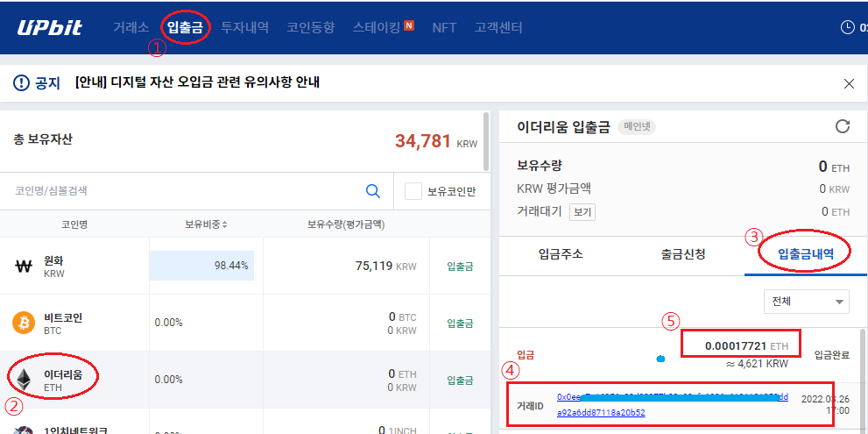Click the 보유수량(평가금액) column header
This screenshot has height=434, width=868.
(x=347, y=224)
